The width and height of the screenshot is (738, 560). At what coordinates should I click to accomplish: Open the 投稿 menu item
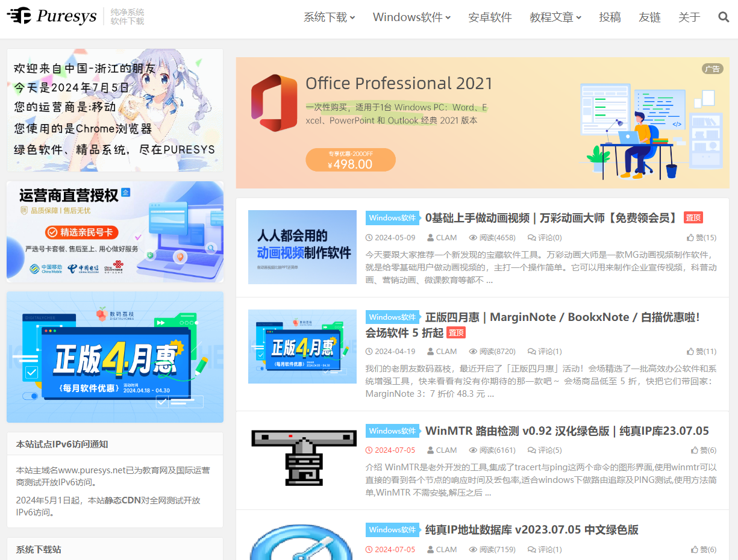pyautogui.click(x=610, y=17)
